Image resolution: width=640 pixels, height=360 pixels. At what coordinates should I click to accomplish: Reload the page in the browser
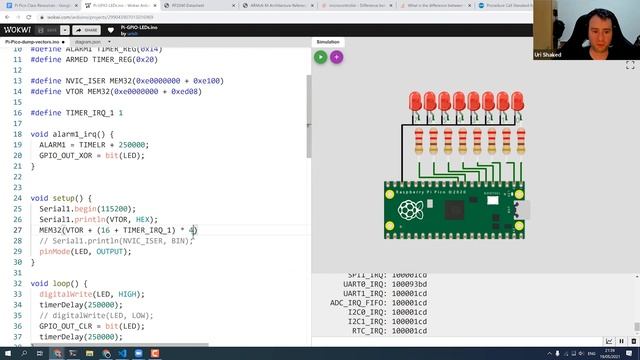[x=29, y=17]
